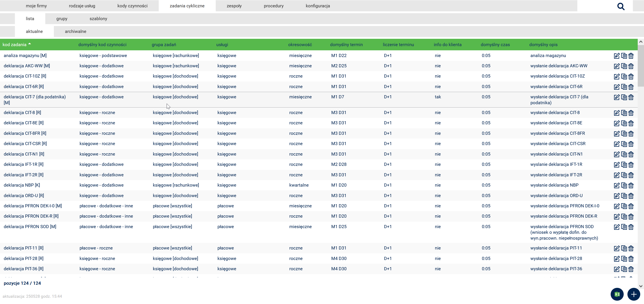Edit deklaracja NBP [K] task
644x304 pixels.
tap(617, 185)
